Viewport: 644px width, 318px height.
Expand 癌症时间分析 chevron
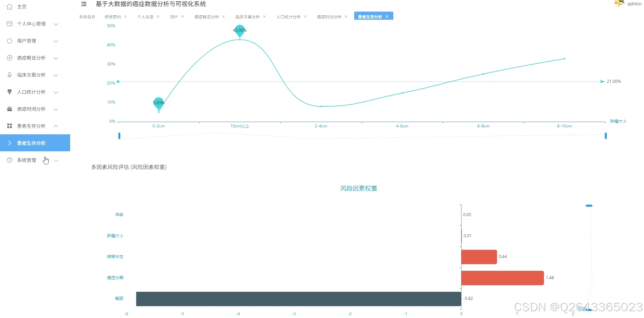pyautogui.click(x=56, y=109)
